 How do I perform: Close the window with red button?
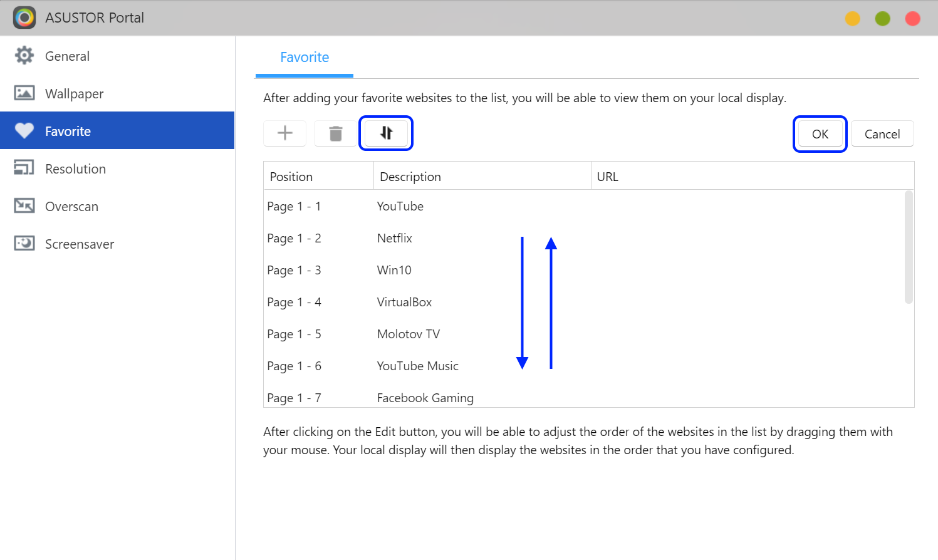[x=913, y=19]
